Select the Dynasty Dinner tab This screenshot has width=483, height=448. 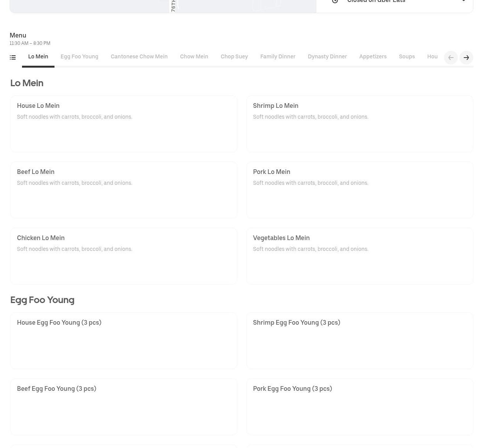[327, 57]
